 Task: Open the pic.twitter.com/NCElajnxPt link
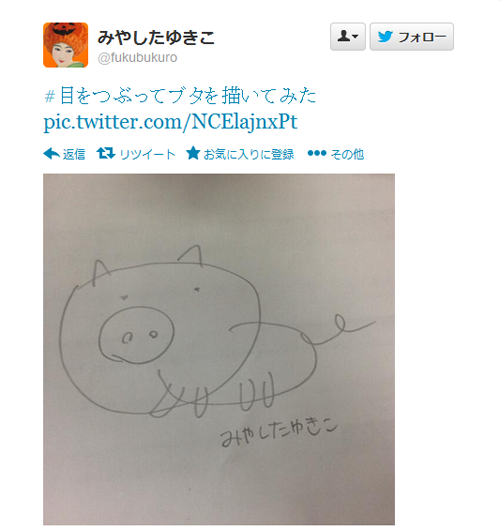170,121
